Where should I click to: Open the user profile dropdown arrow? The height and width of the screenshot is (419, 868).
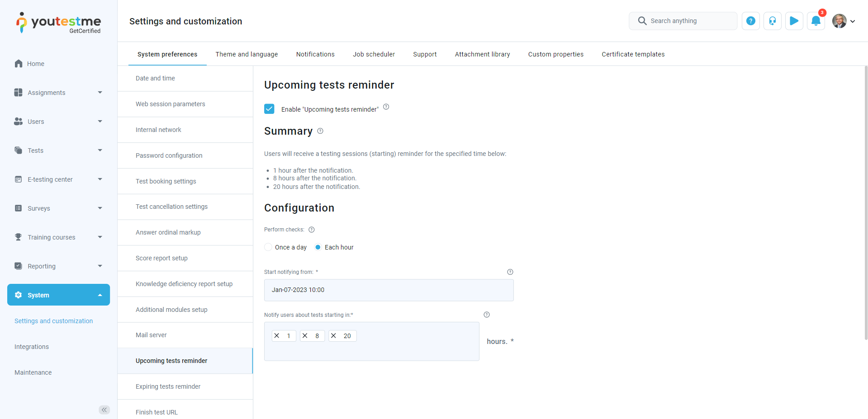[853, 21]
